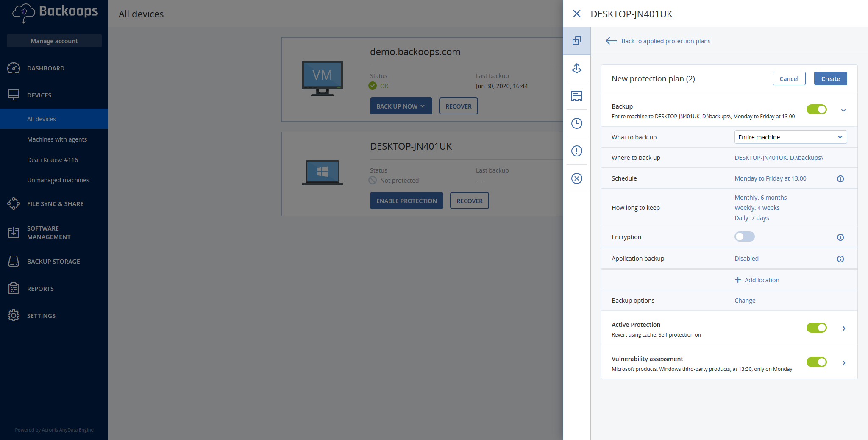
Task: Click the Disabled application backup link
Action: (x=746, y=258)
